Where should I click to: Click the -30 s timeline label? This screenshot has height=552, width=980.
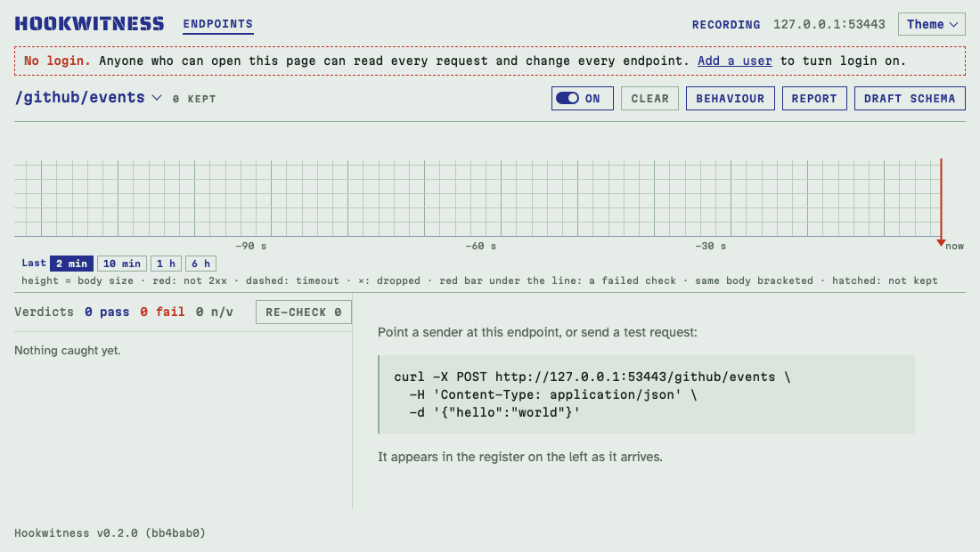pos(711,246)
